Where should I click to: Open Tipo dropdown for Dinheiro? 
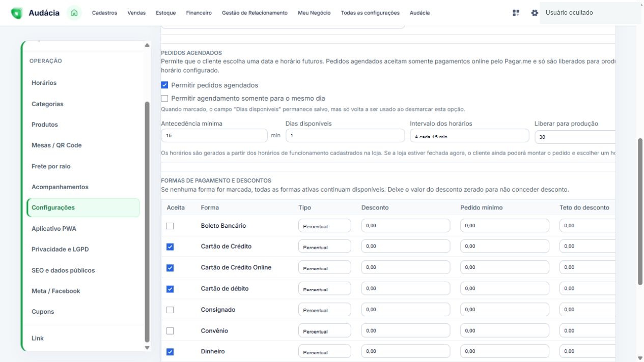coord(325,351)
